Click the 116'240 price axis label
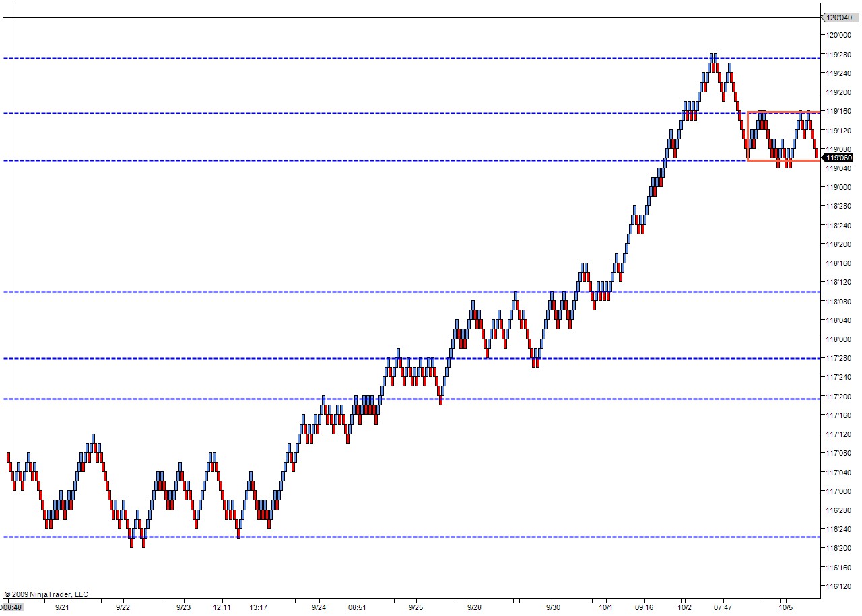The image size is (862, 616). click(x=840, y=529)
